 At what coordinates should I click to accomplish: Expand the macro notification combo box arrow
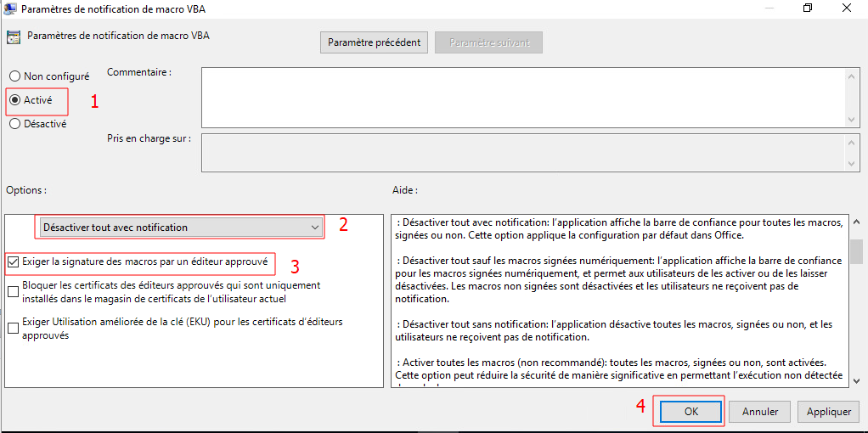point(315,228)
